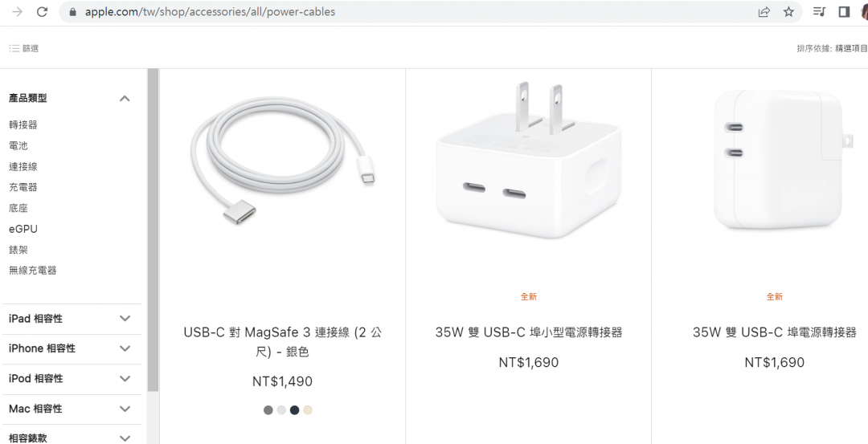Screen dimensions: 868x444
Task: Click the share page icon in the address bar
Action: 764,11
